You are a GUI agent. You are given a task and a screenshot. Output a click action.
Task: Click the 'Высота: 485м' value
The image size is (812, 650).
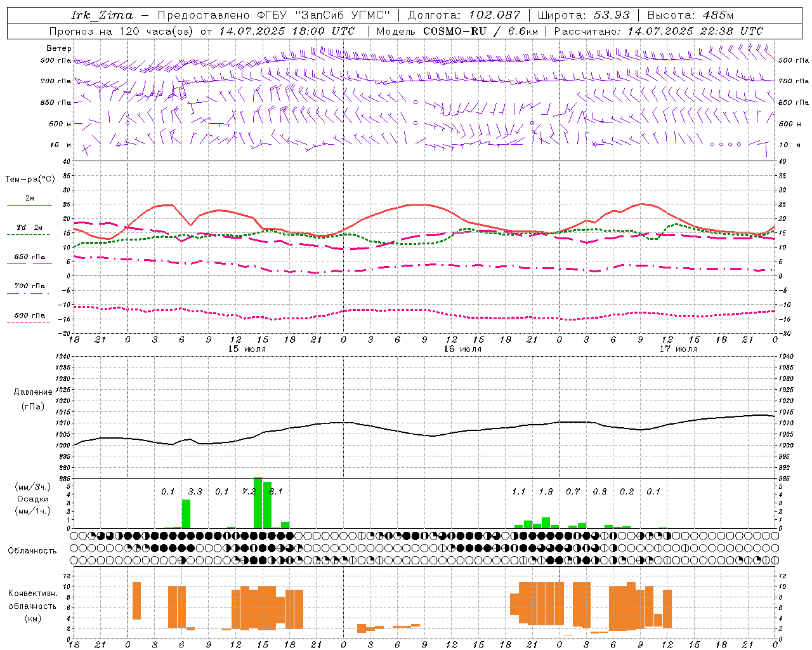pos(690,15)
